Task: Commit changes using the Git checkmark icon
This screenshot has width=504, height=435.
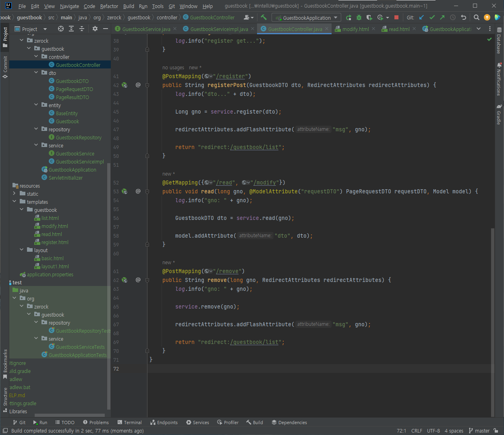Action: (x=432, y=17)
